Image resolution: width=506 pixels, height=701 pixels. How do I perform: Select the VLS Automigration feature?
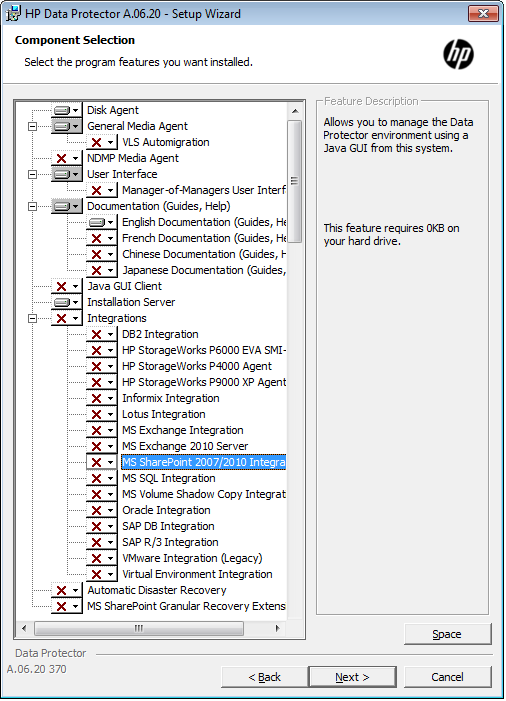166,142
